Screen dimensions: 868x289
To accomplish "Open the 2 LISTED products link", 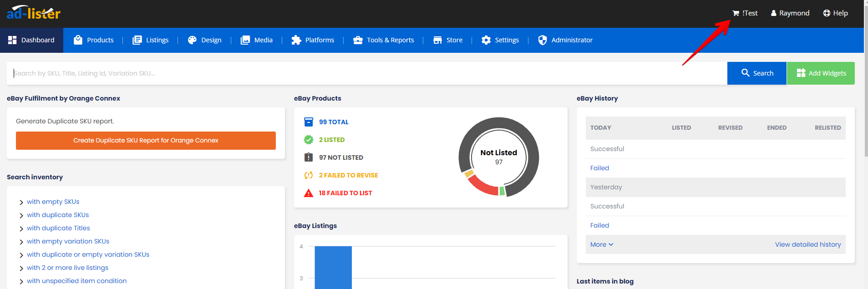I will [332, 140].
